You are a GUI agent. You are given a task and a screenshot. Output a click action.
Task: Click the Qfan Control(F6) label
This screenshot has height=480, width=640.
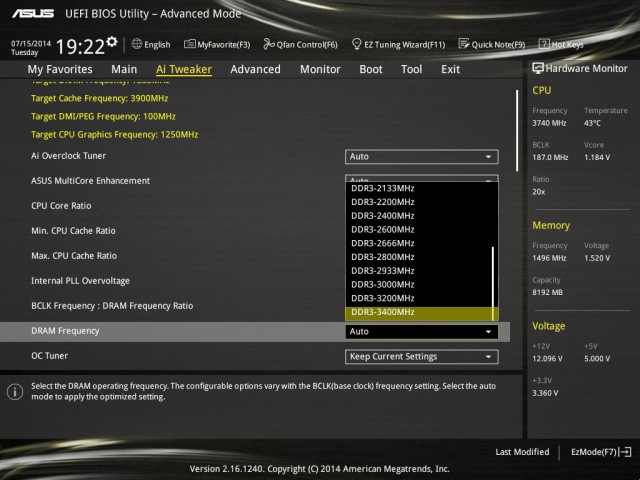tap(307, 44)
